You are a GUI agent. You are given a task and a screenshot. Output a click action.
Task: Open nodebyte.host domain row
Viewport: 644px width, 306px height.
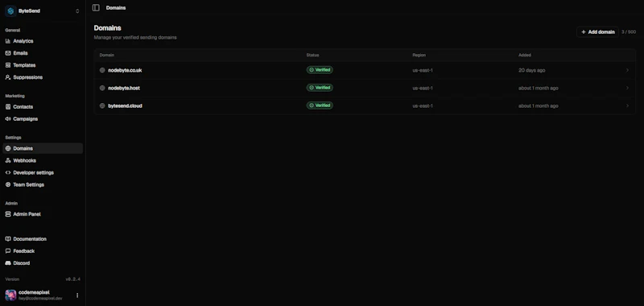(365, 88)
